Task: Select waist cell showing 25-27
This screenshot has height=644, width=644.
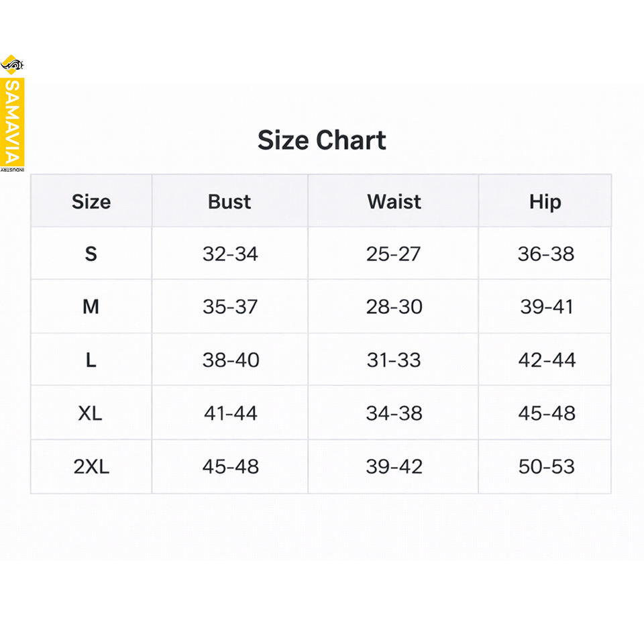Action: click(394, 254)
